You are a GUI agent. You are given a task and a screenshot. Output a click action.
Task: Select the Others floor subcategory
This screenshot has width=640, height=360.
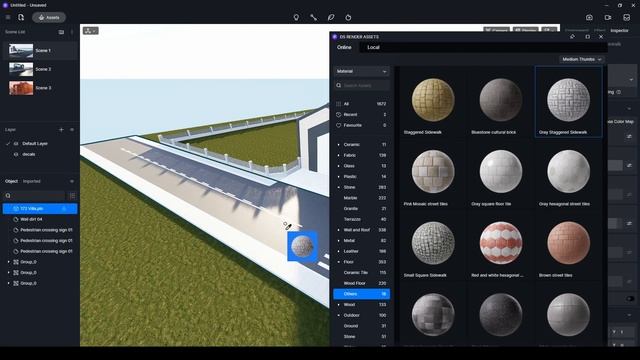coord(361,294)
